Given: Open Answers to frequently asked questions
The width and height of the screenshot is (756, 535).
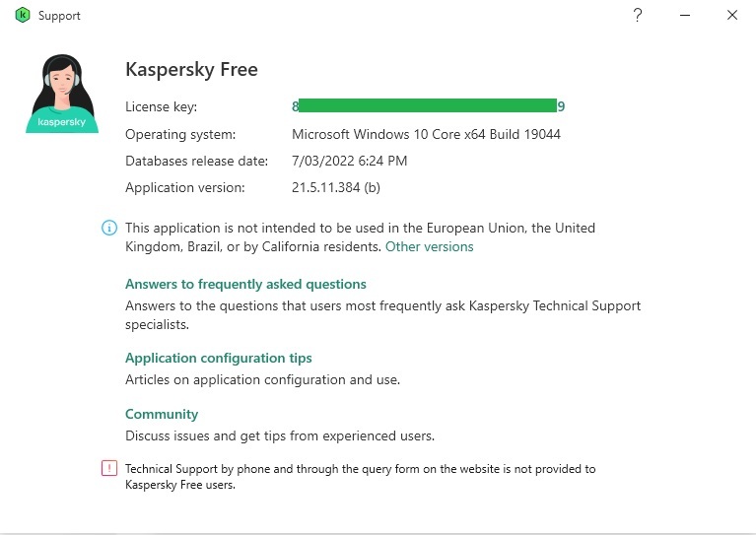Looking at the screenshot, I should 245,284.
